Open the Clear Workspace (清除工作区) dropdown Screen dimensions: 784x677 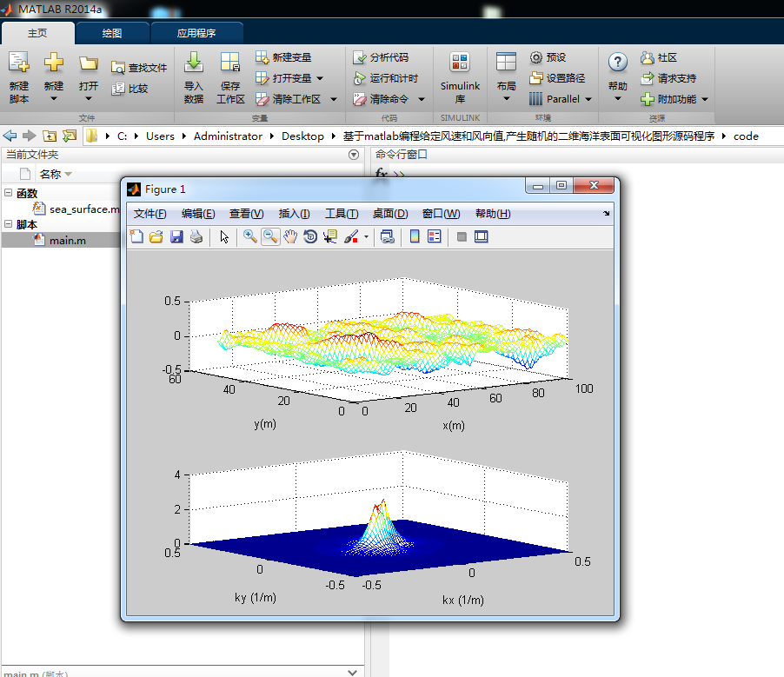(334, 99)
